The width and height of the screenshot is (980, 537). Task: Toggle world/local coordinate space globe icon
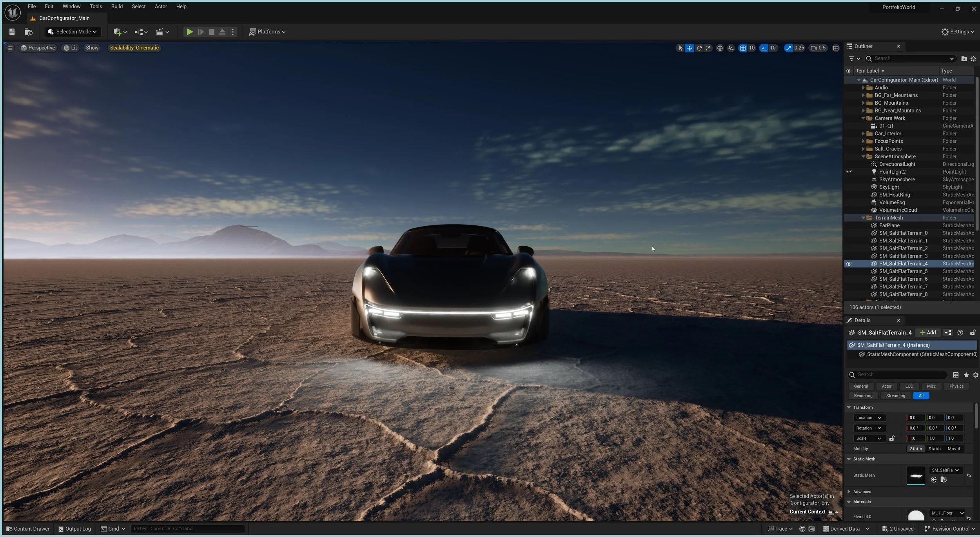[x=720, y=48]
